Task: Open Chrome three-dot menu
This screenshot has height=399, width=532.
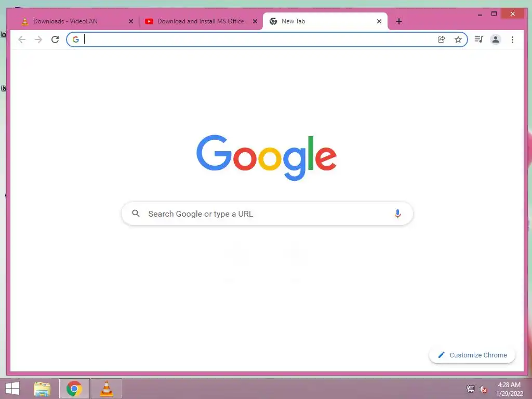Action: [x=512, y=39]
